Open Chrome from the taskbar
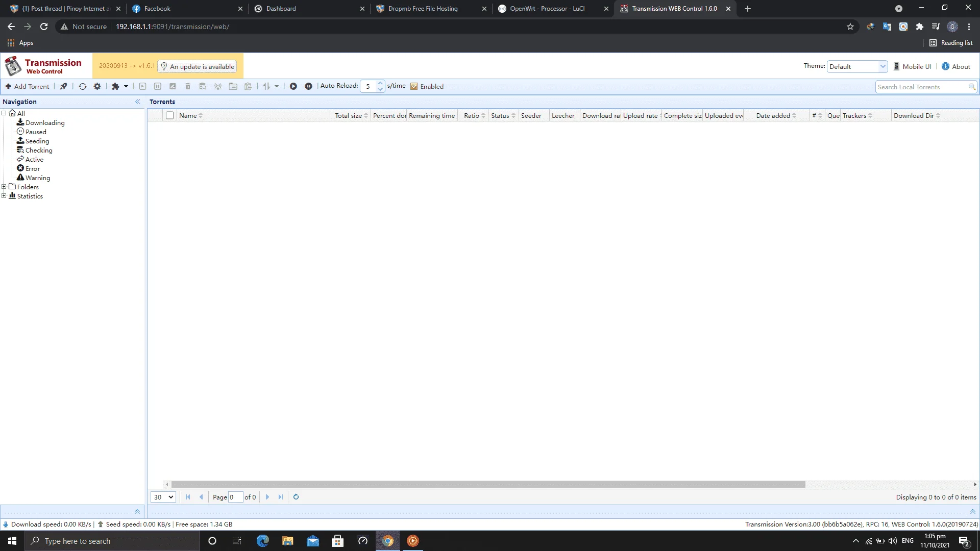This screenshot has width=980, height=551. click(x=388, y=541)
